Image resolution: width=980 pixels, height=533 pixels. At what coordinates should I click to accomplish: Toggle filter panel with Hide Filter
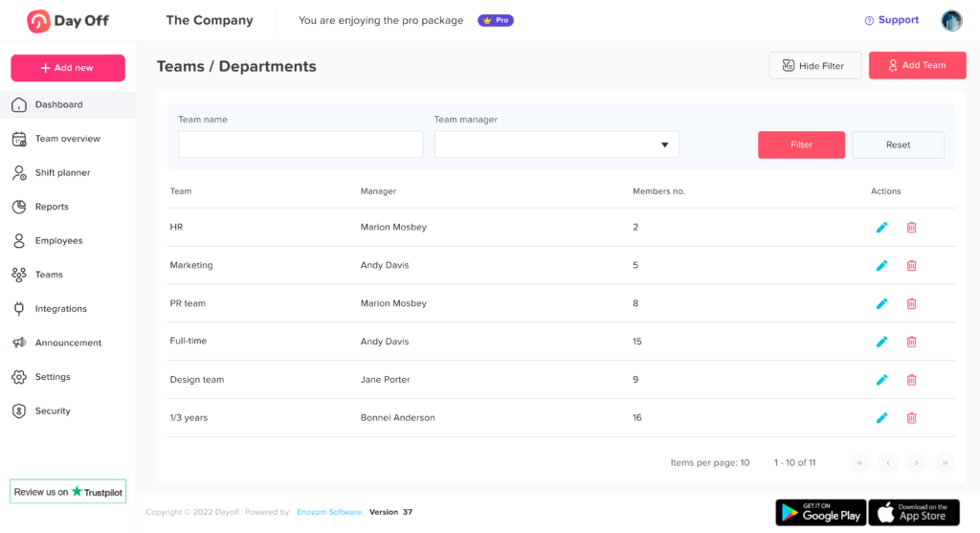(x=814, y=66)
